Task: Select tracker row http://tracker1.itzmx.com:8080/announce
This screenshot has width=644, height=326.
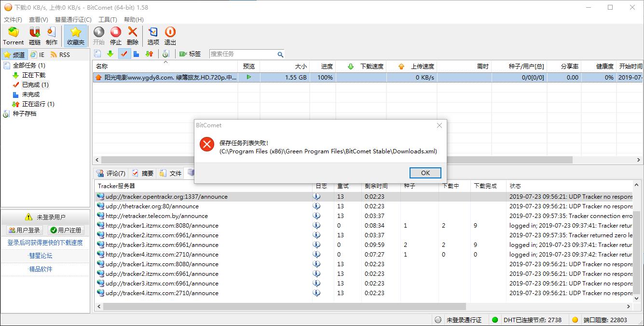Action: [x=364, y=225]
